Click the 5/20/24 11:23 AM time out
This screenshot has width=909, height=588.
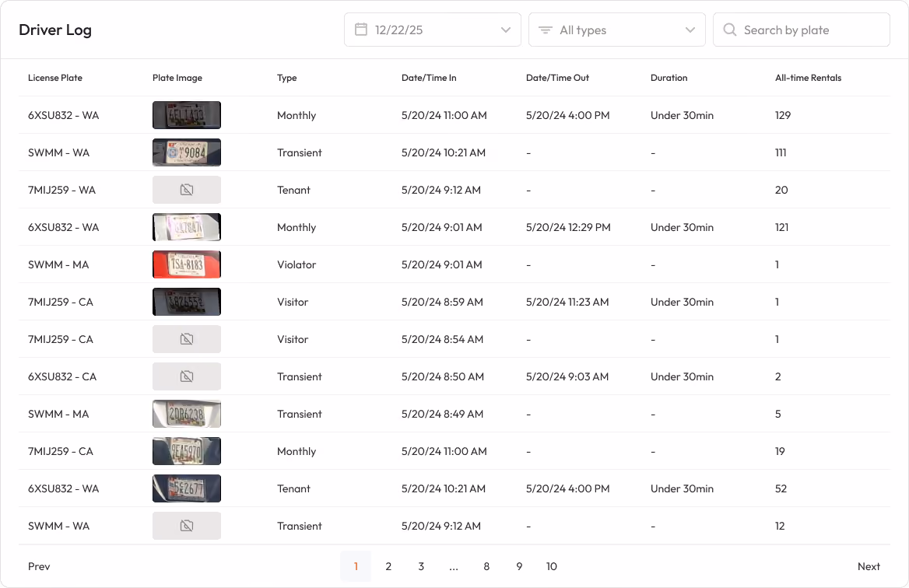[567, 302]
